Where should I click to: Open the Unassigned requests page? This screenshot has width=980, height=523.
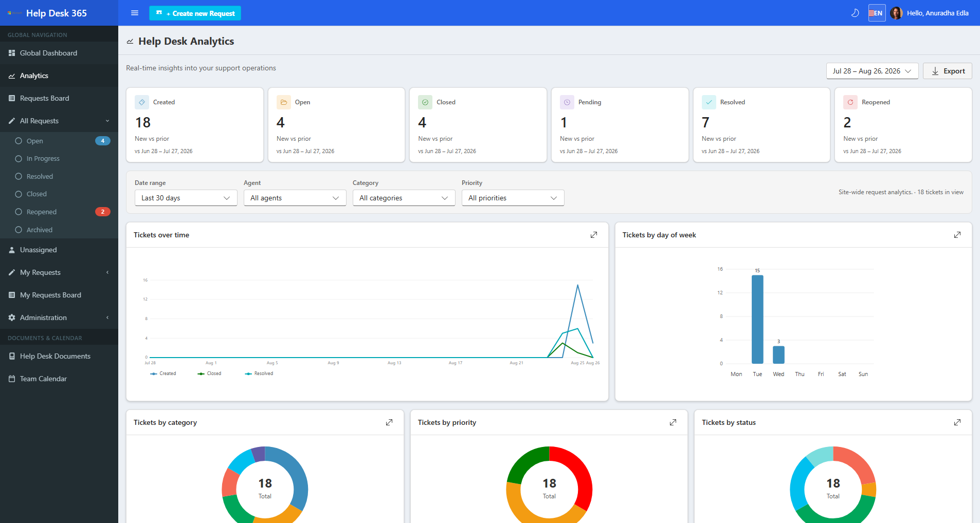pos(59,250)
